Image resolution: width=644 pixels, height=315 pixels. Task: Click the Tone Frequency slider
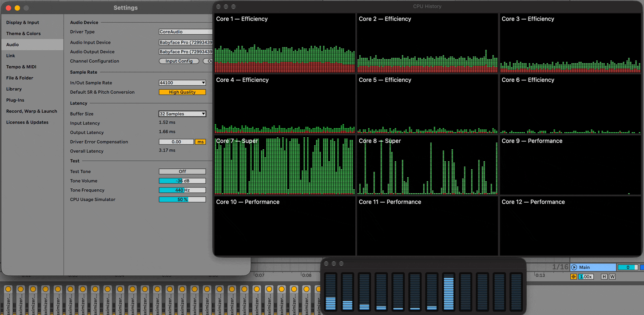183,190
